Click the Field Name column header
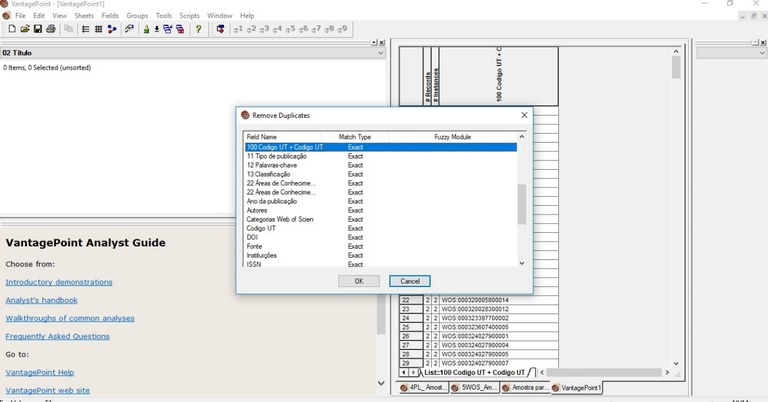The height and width of the screenshot is (402, 768). click(283, 137)
